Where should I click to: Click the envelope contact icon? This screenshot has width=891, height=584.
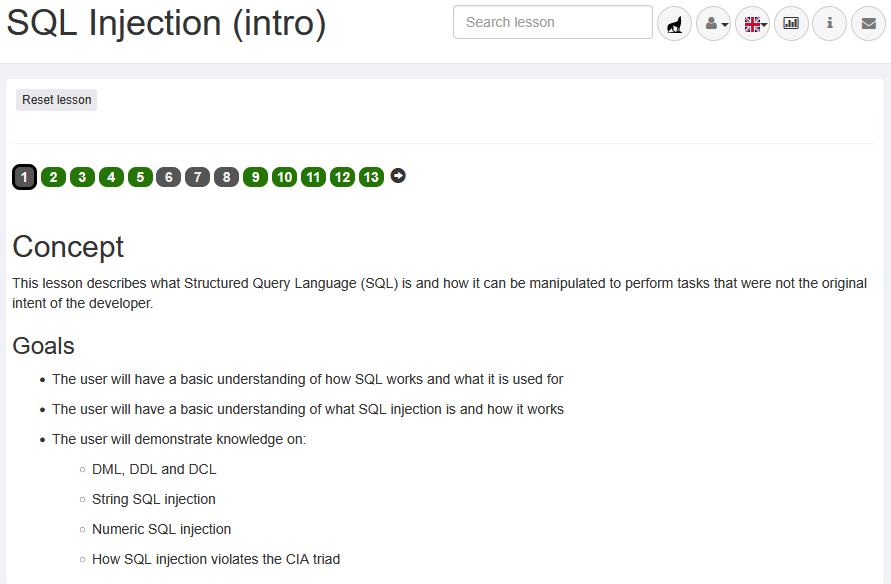(868, 23)
